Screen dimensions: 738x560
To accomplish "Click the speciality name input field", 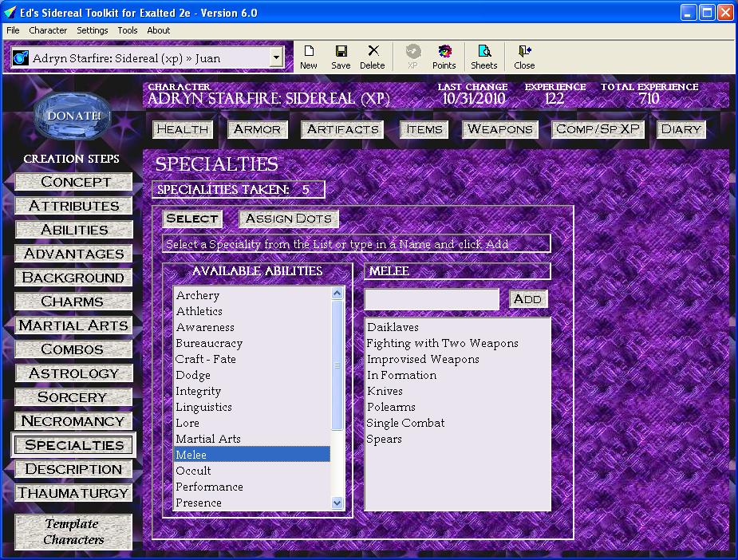I will (x=432, y=299).
